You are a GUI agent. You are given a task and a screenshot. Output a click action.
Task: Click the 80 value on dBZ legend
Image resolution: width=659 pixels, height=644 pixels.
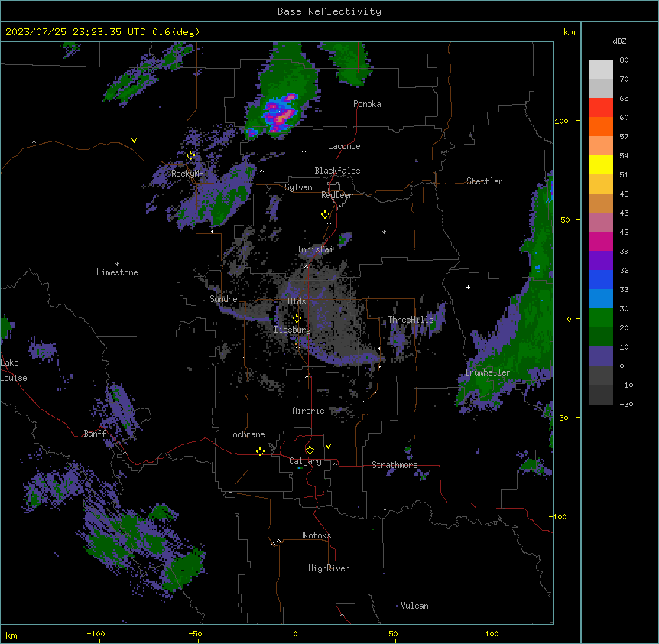624,60
